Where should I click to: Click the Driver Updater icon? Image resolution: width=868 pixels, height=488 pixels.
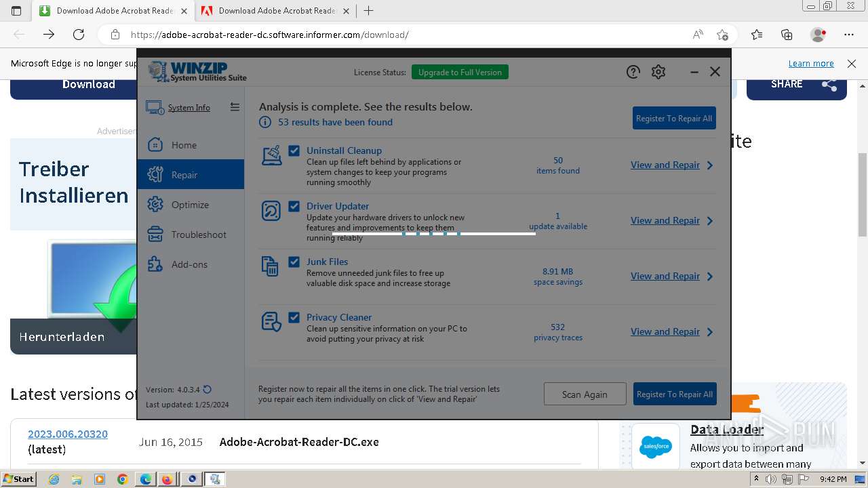[x=271, y=211]
